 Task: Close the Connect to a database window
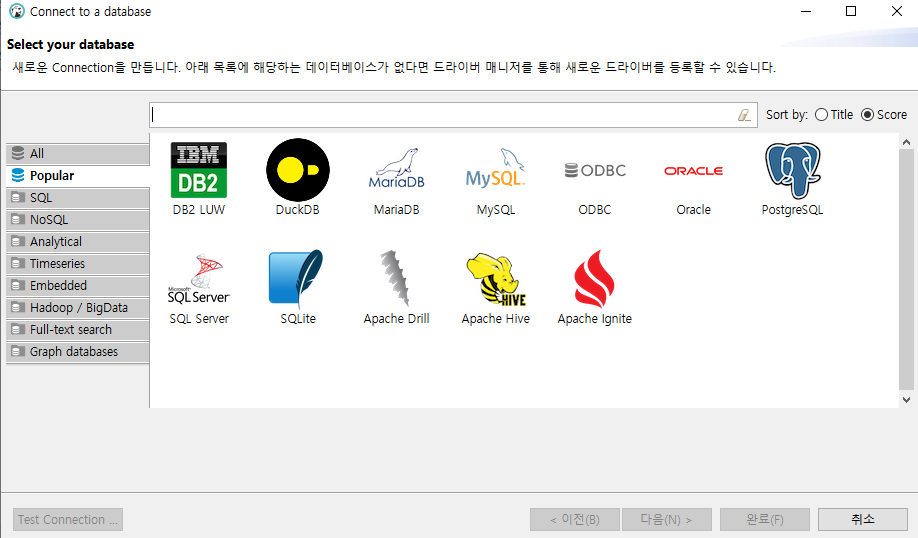coord(896,11)
